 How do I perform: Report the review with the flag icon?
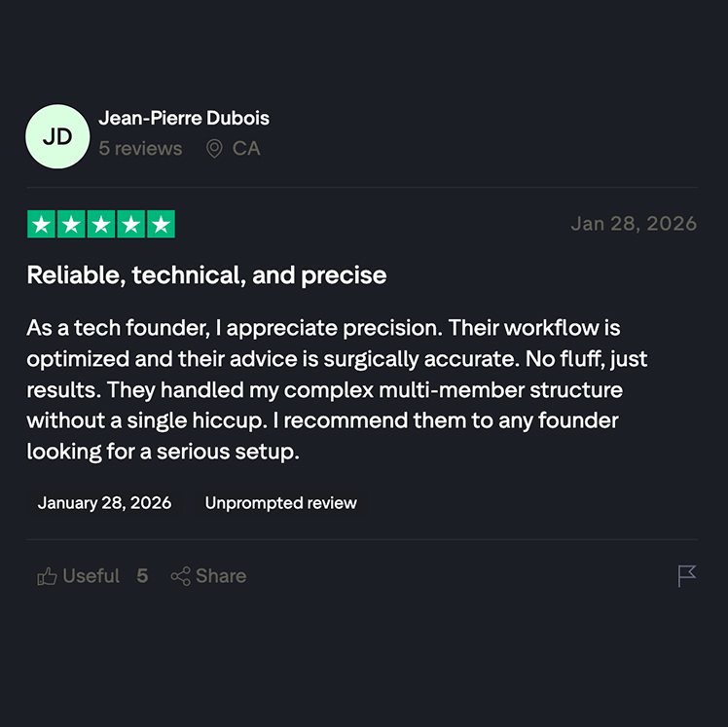(687, 576)
